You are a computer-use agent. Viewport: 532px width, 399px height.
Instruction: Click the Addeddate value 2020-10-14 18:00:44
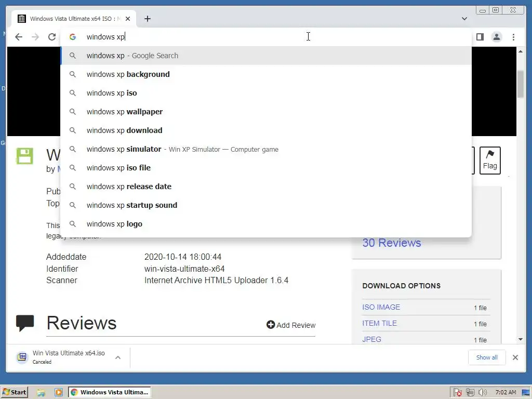(x=183, y=257)
